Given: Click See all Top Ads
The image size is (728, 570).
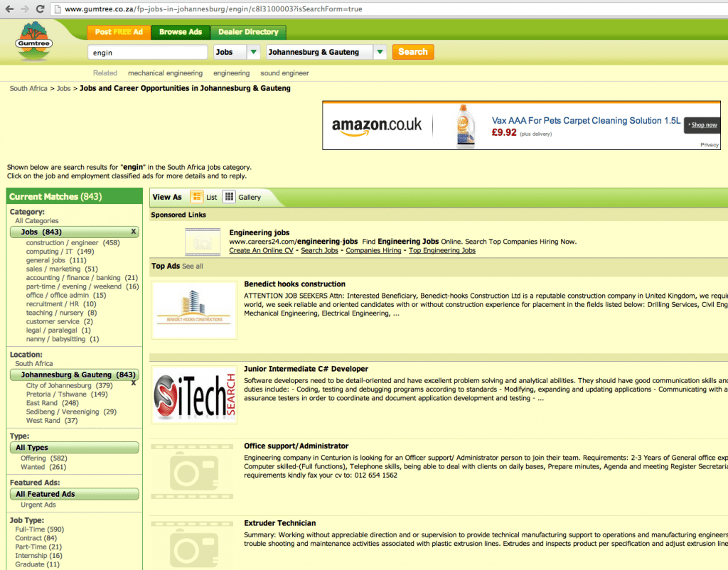Looking at the screenshot, I should tap(192, 267).
